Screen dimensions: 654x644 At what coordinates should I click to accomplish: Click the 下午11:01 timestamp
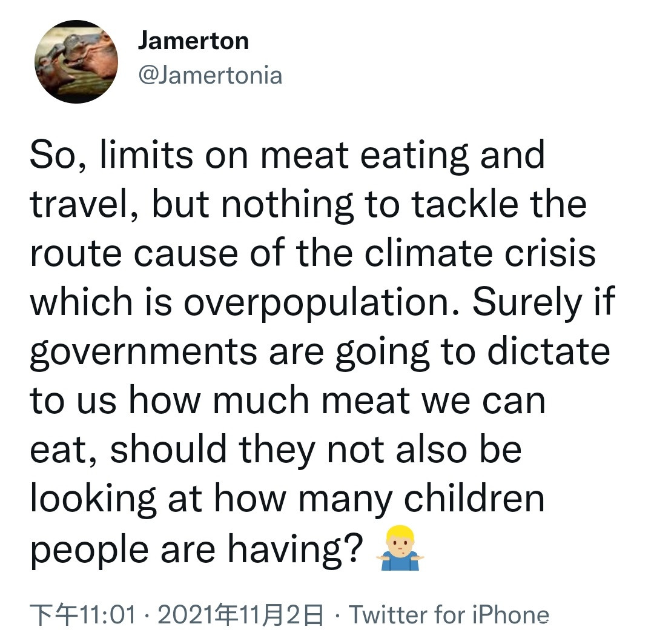(x=83, y=616)
